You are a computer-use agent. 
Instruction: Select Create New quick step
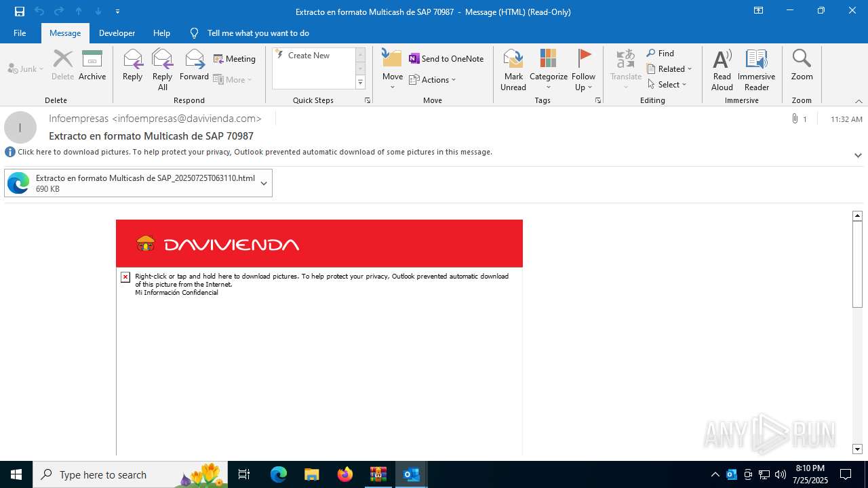tap(309, 56)
